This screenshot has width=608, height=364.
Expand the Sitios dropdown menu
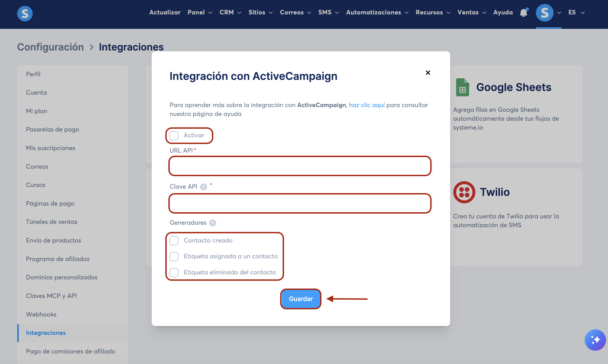260,12
